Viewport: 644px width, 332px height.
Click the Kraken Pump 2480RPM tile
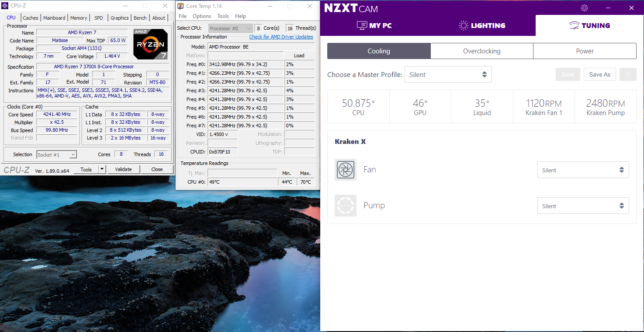point(606,107)
